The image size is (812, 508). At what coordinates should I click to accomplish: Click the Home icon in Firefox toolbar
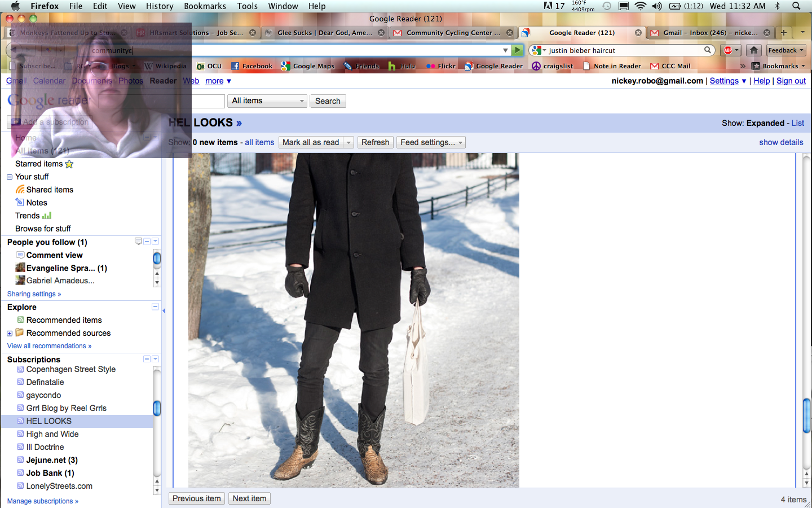pyautogui.click(x=754, y=50)
